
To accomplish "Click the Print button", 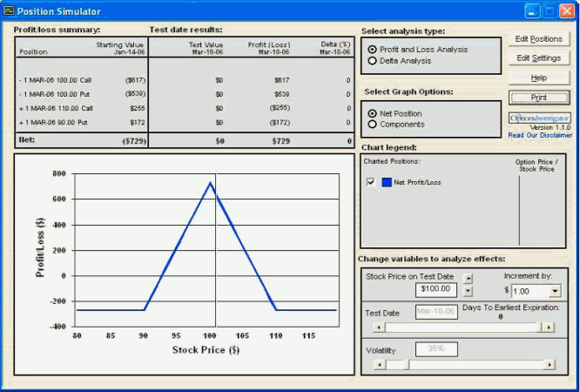I will click(x=539, y=98).
